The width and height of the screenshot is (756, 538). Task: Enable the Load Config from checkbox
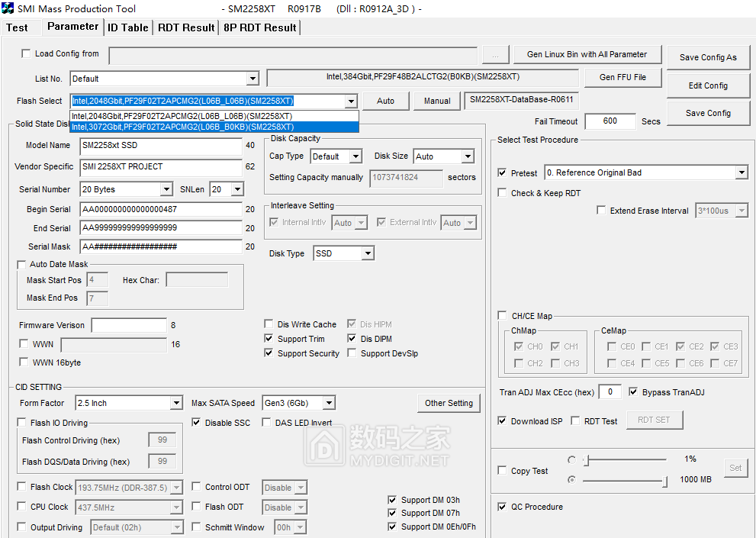[26, 53]
